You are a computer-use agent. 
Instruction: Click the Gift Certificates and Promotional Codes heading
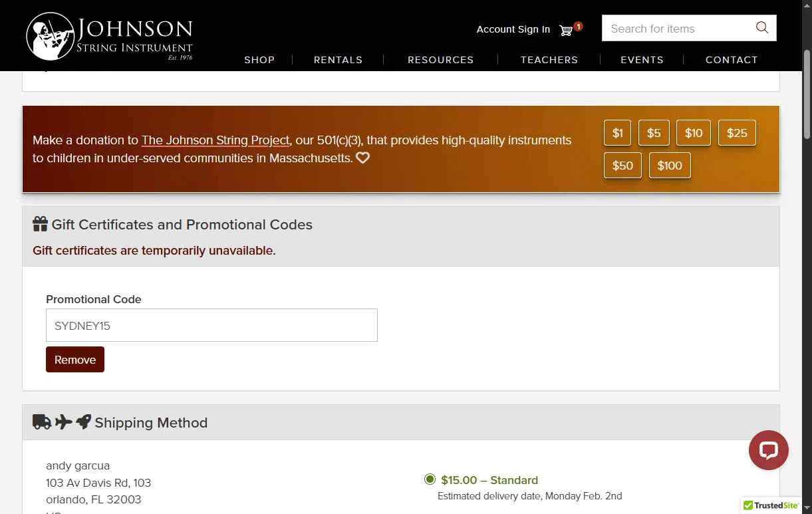(x=182, y=225)
